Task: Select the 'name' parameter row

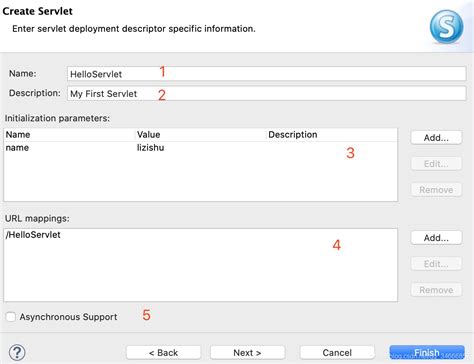Action: [x=201, y=148]
